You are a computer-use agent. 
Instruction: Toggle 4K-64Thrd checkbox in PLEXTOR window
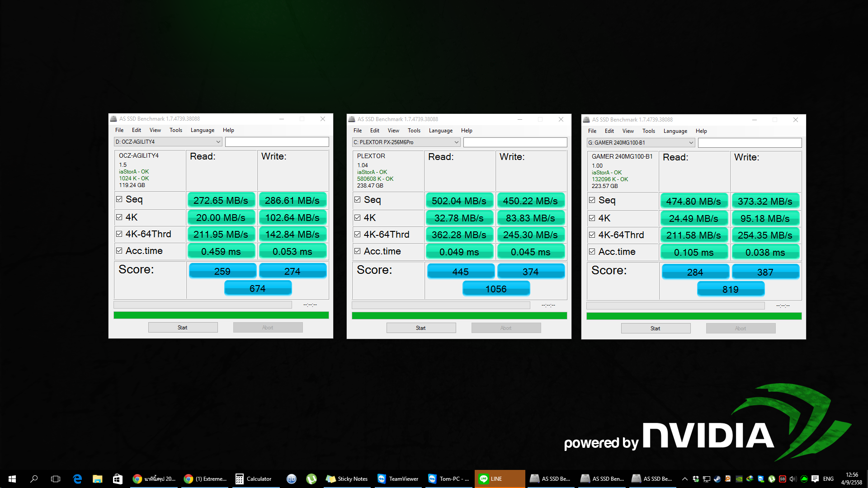click(x=358, y=235)
